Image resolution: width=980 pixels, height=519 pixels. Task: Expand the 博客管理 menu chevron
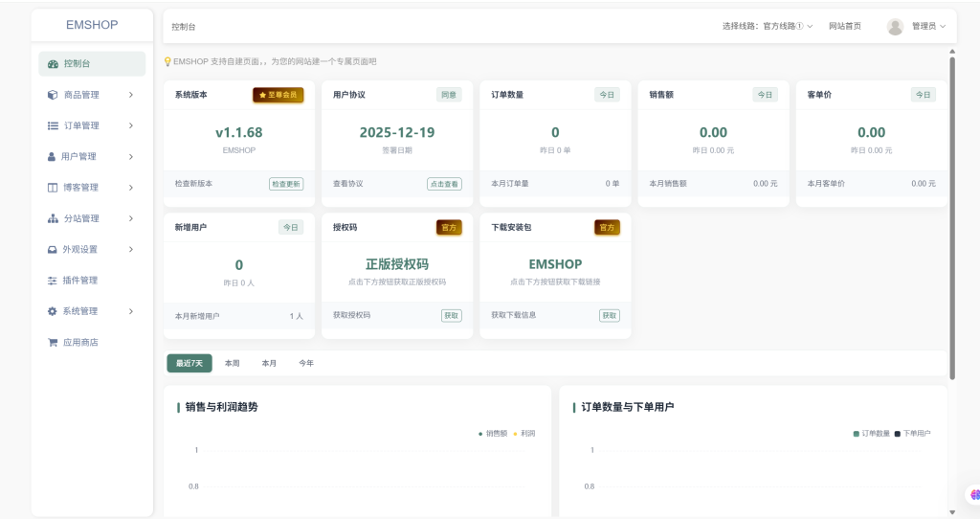tap(131, 188)
